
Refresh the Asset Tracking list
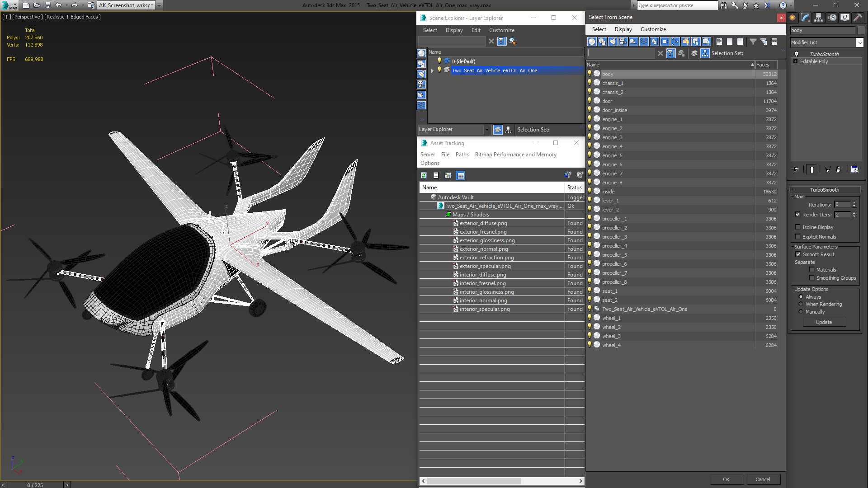tap(424, 175)
